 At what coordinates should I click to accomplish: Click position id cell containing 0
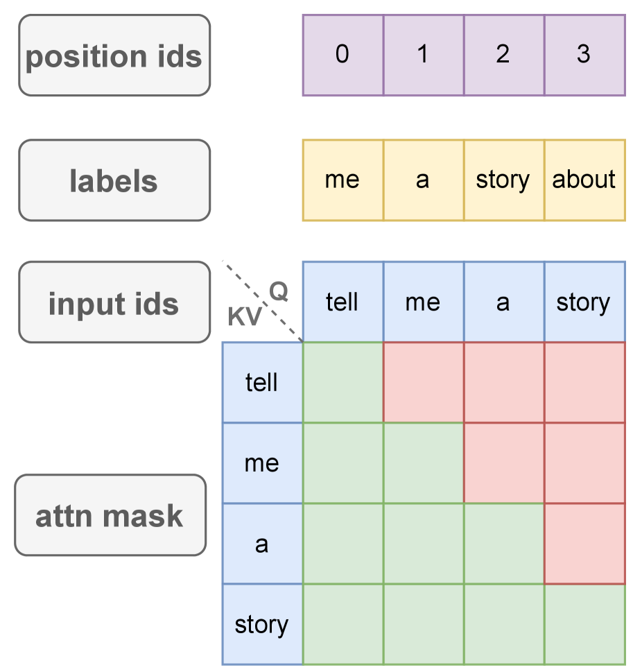tap(342, 55)
